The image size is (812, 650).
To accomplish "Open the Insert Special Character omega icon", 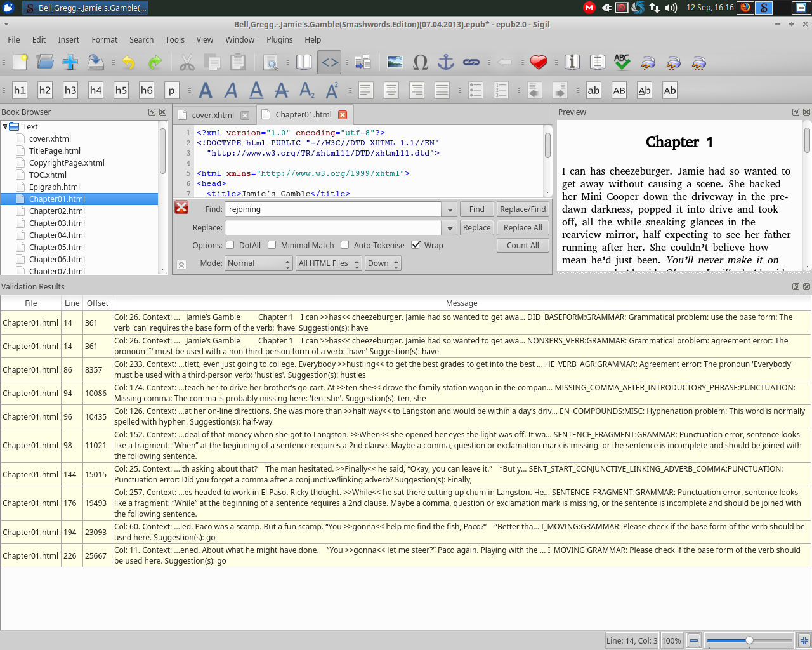I will coord(420,62).
